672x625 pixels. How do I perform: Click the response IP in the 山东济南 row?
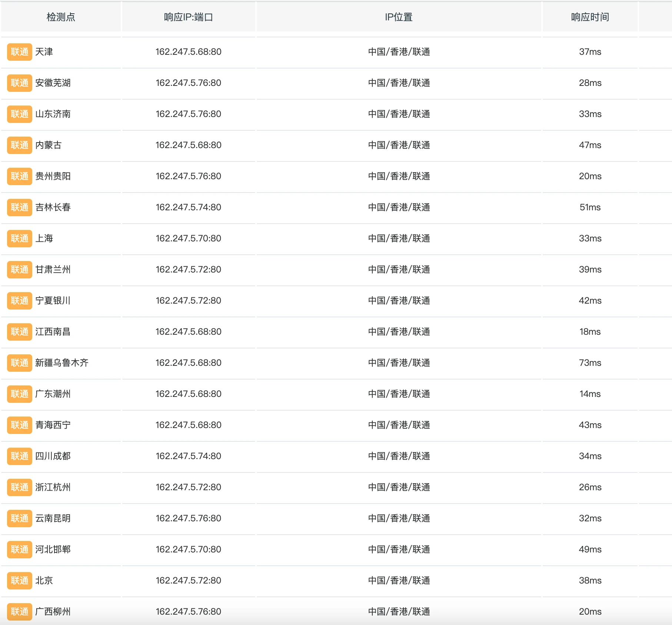click(188, 114)
